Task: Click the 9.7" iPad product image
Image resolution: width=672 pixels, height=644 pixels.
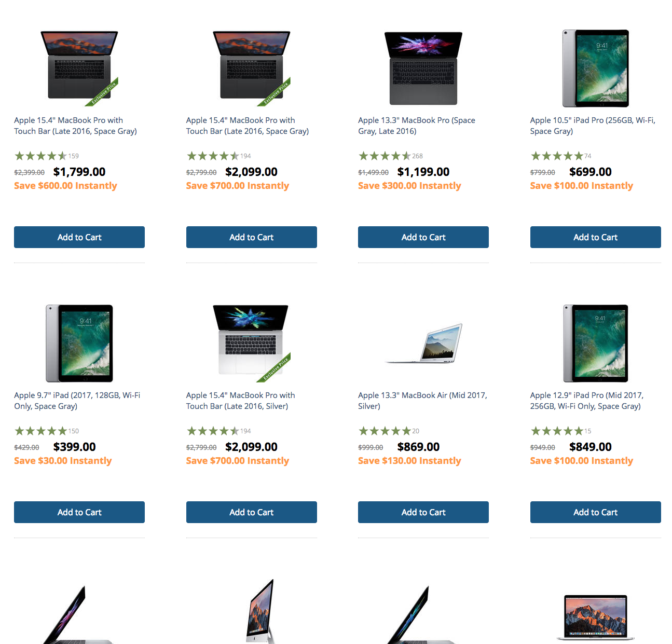Action: (79, 344)
